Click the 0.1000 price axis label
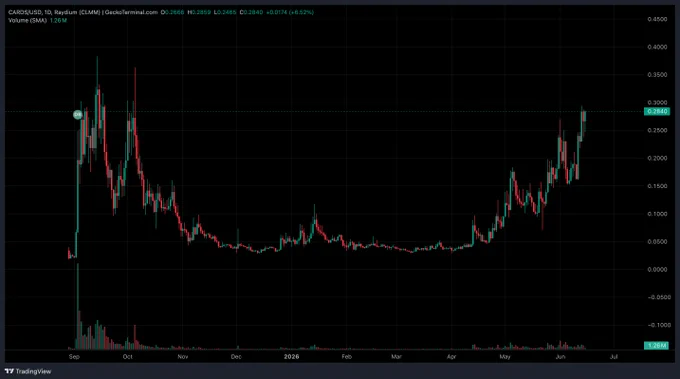 click(657, 214)
